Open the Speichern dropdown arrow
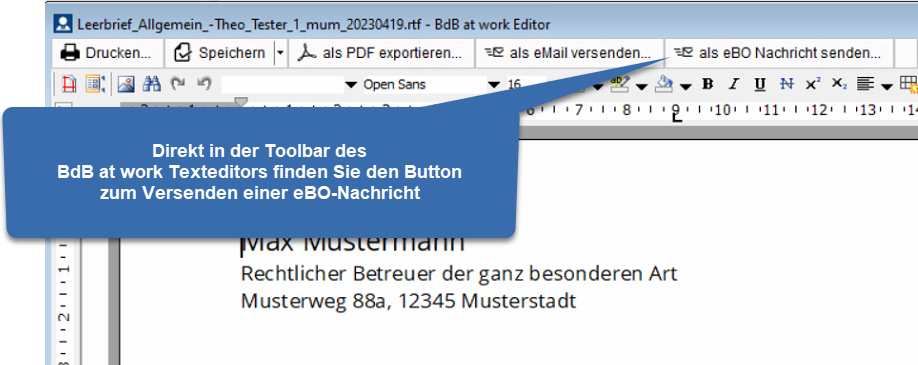 pyautogui.click(x=280, y=53)
